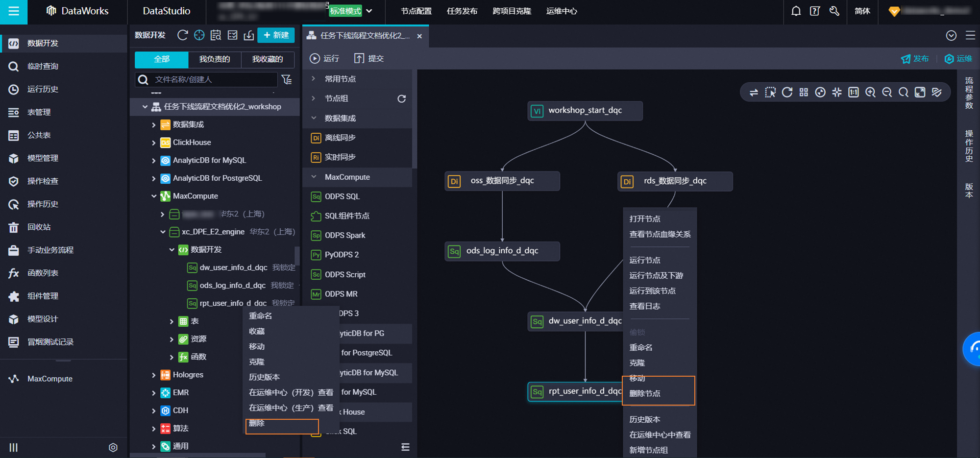Open the help question-mark icon in header
980x458 pixels.
click(x=815, y=11)
